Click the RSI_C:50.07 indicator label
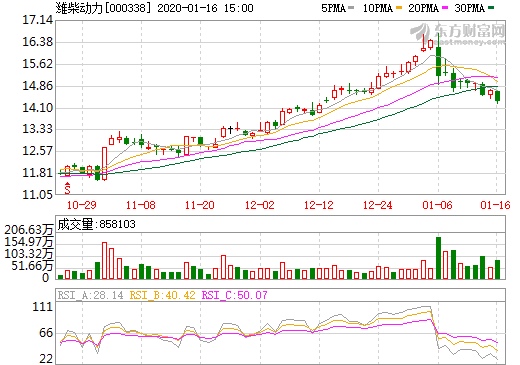Image resolution: width=520 pixels, height=365 pixels. [235, 295]
